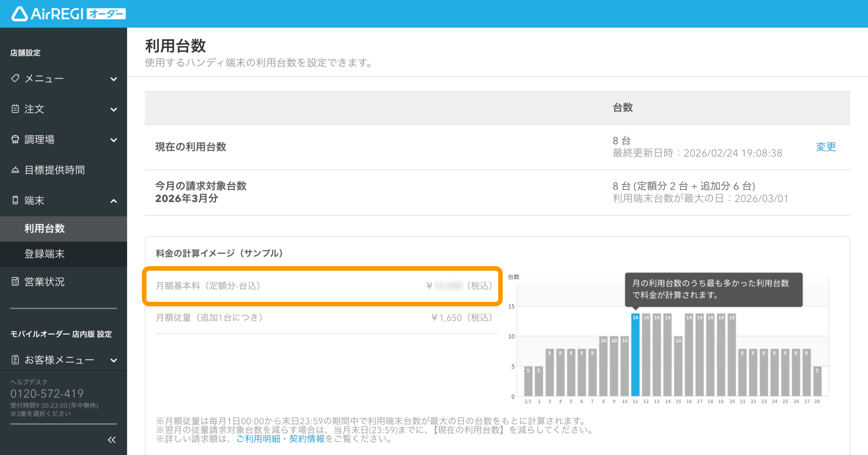The width and height of the screenshot is (868, 455).
Task: Select 利用台数 in the sidebar
Action: pyautogui.click(x=63, y=229)
